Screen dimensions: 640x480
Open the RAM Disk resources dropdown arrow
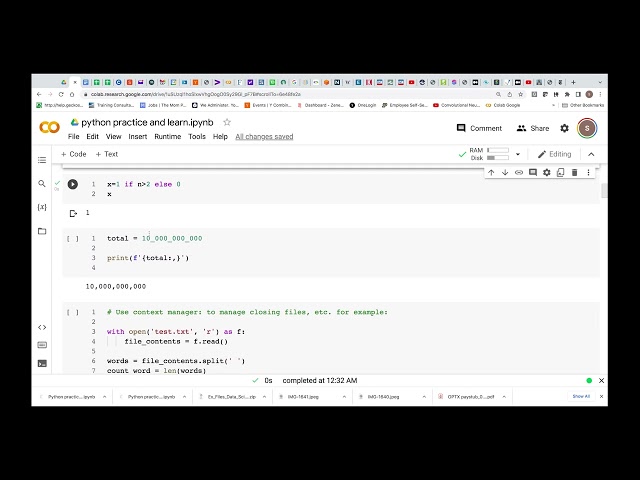518,154
